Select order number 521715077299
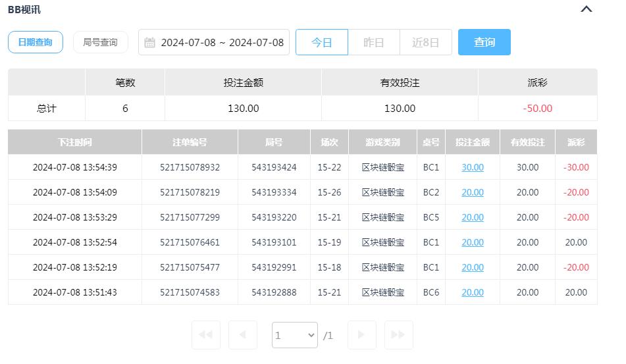Viewport: 626px width, 364px height. (190, 217)
